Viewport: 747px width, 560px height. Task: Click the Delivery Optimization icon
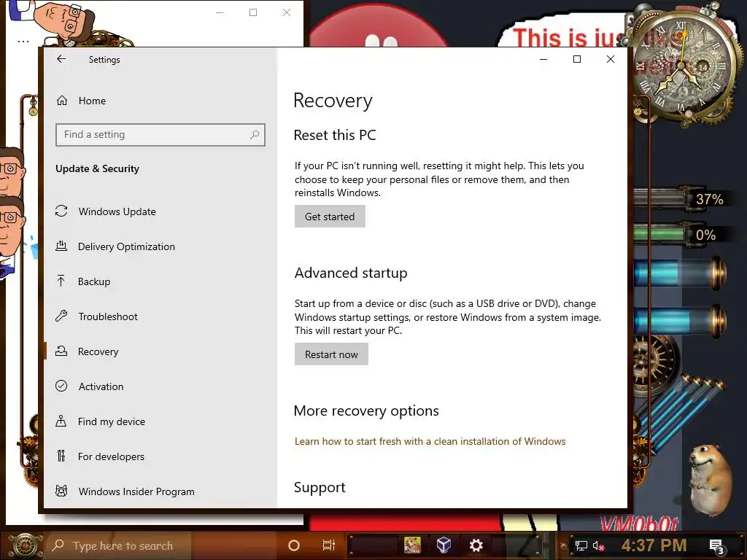tap(61, 246)
